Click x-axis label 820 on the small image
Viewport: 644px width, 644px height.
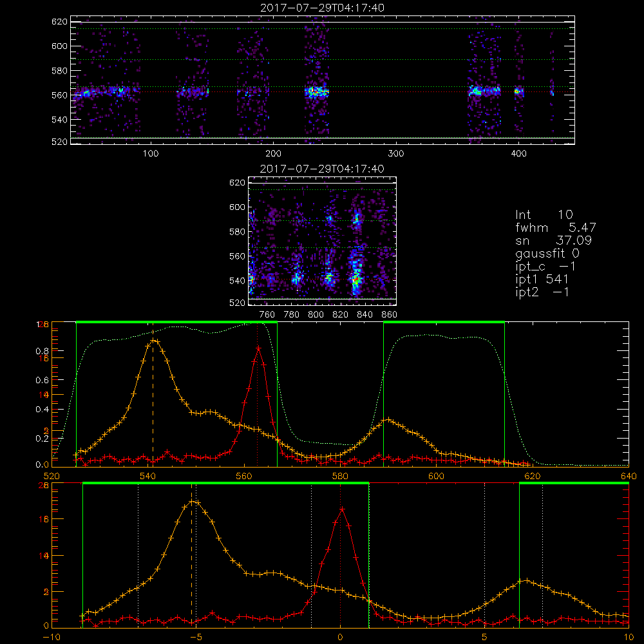pyautogui.click(x=341, y=315)
